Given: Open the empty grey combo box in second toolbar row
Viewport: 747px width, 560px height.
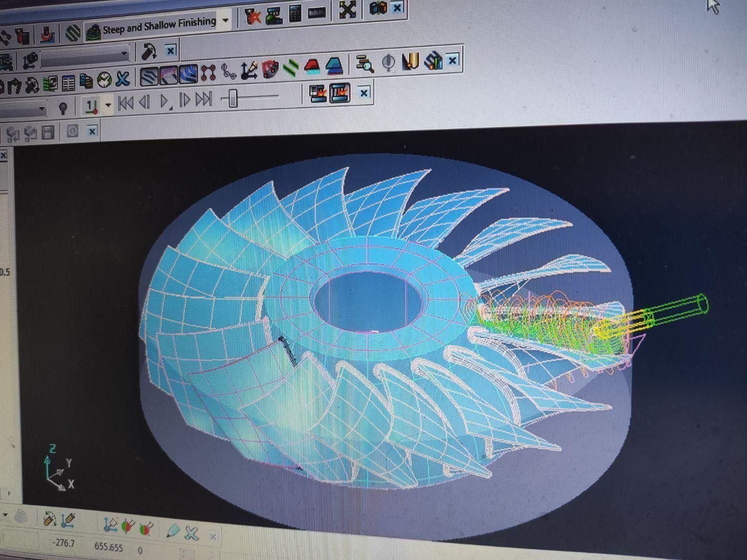Looking at the screenshot, I should point(85,55).
